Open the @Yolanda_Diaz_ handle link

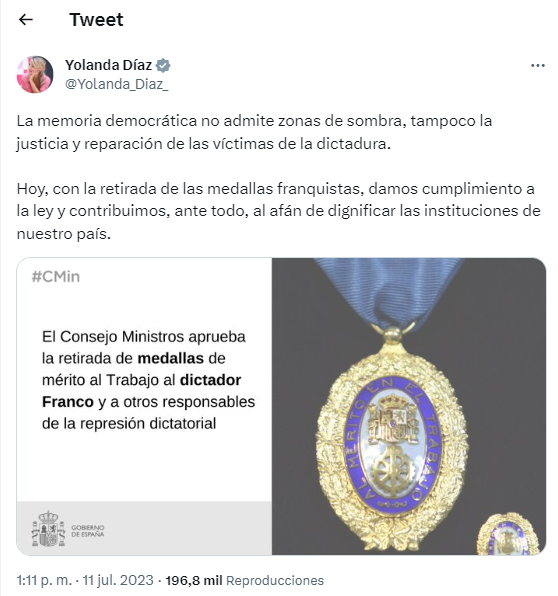point(116,84)
